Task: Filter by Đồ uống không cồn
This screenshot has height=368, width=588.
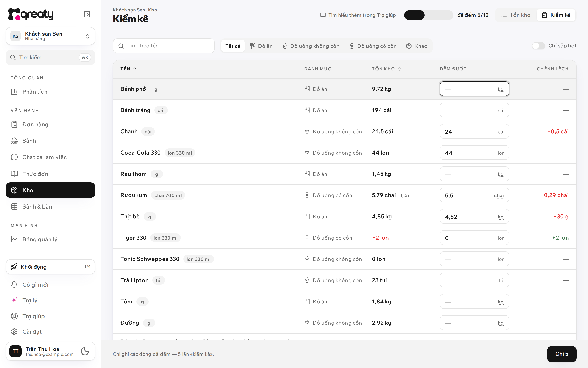Action: pyautogui.click(x=311, y=46)
